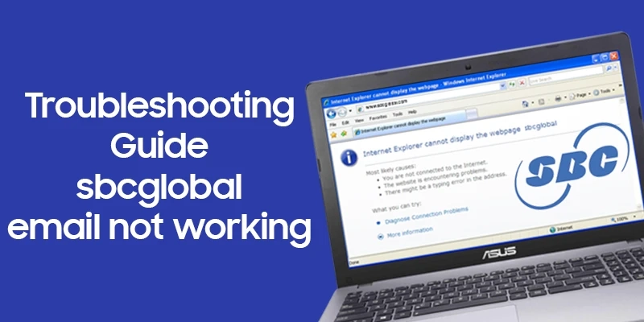
Task: Open the Tools menu in the menu bar
Action: (x=398, y=114)
